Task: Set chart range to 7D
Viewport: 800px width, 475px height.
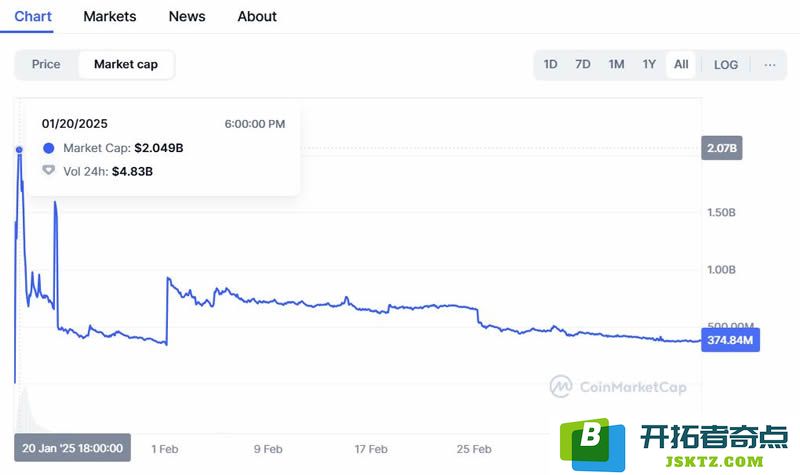Action: (x=583, y=64)
